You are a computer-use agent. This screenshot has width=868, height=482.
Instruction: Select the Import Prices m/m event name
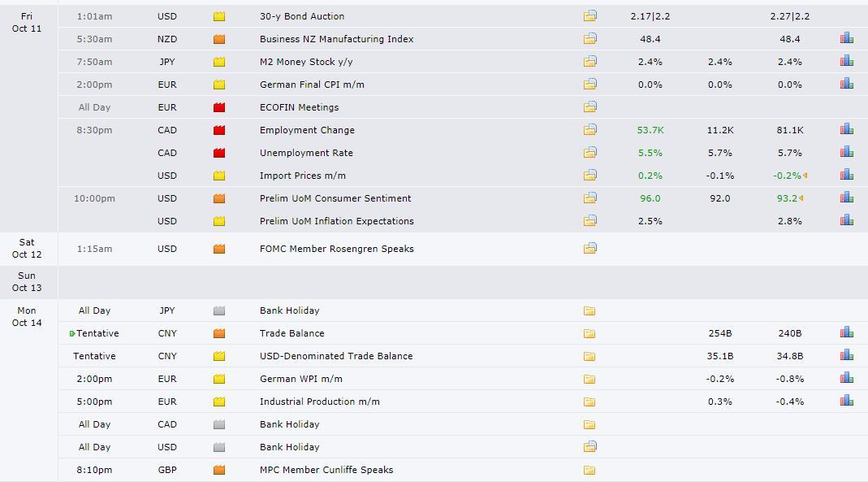[x=302, y=176]
